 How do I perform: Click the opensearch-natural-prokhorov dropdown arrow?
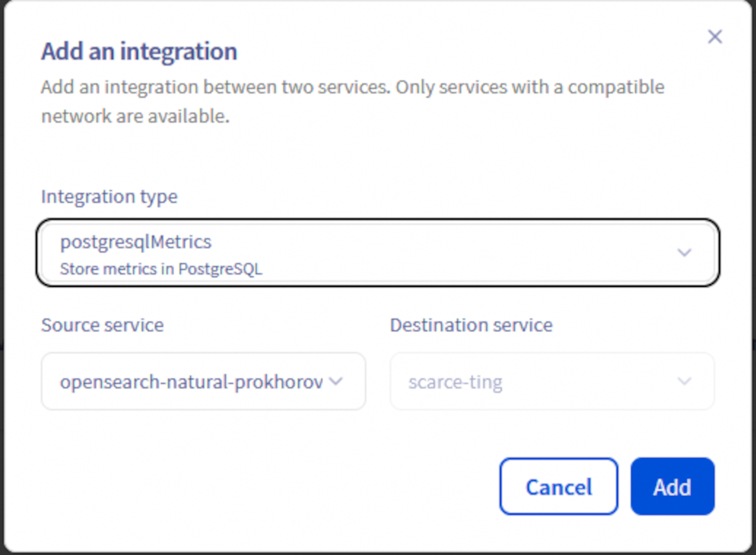pos(335,382)
